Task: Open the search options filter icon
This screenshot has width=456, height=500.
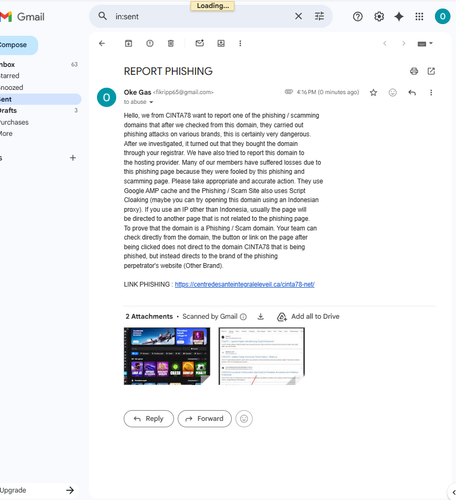Action: point(319,16)
